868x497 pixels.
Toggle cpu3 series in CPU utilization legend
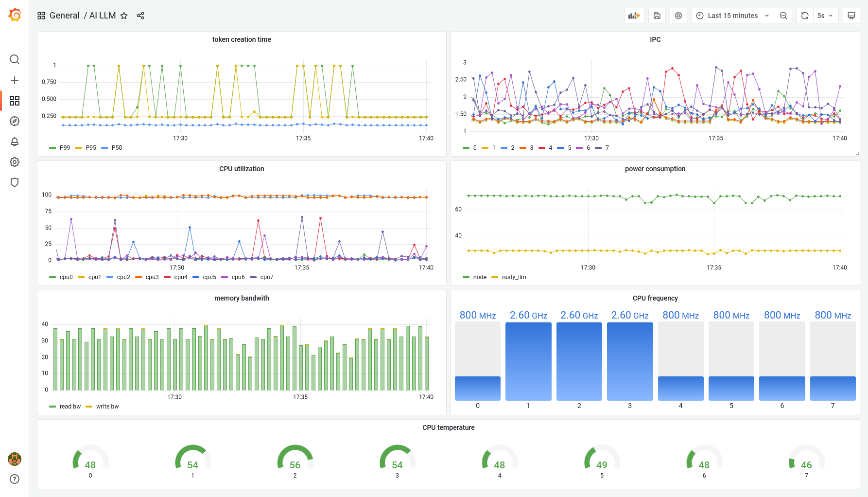point(152,277)
